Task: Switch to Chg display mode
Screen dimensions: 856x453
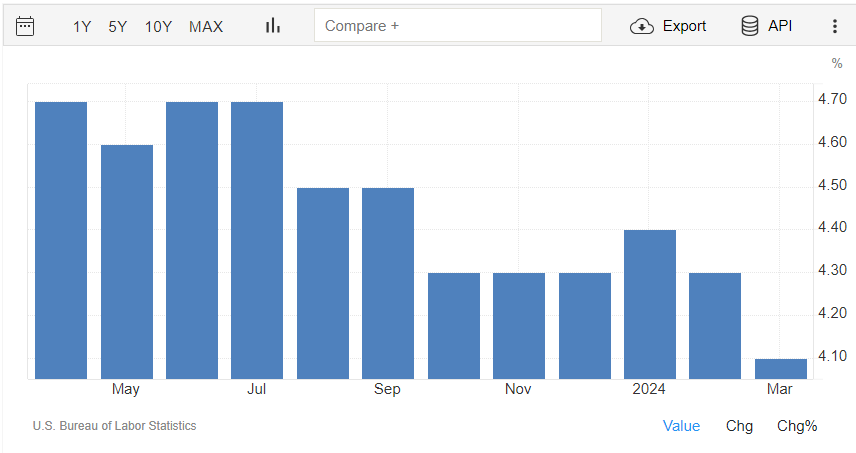Action: 739,426
